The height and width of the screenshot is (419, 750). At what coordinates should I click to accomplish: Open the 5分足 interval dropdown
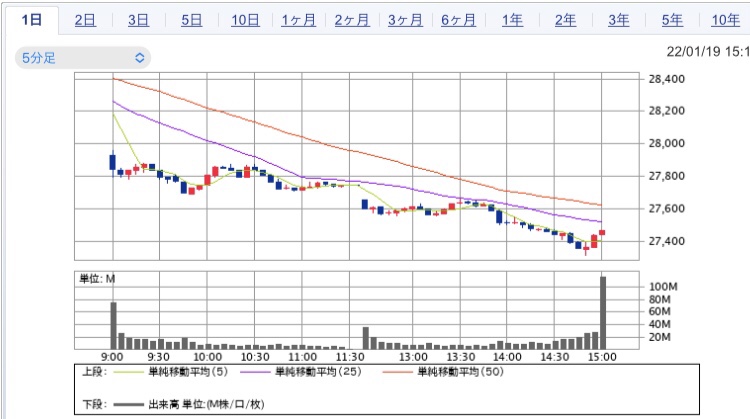(x=83, y=58)
